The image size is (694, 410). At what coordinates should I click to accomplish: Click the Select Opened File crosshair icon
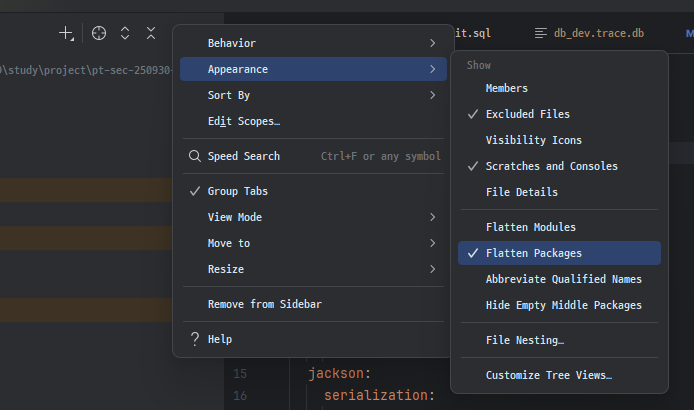pos(99,33)
